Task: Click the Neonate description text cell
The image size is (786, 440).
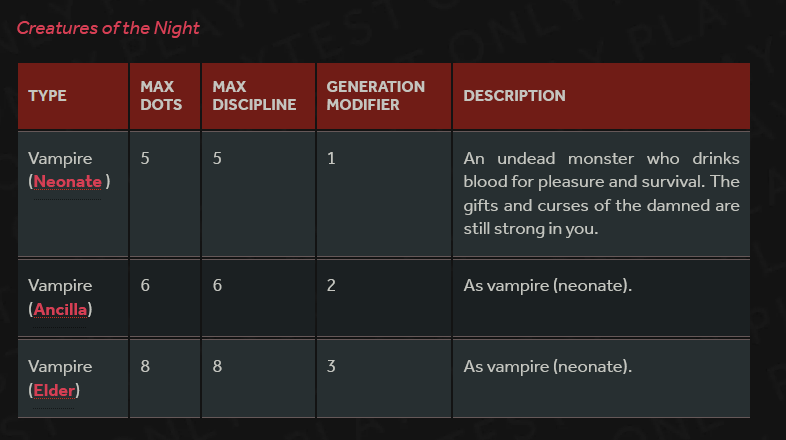Action: point(601,193)
